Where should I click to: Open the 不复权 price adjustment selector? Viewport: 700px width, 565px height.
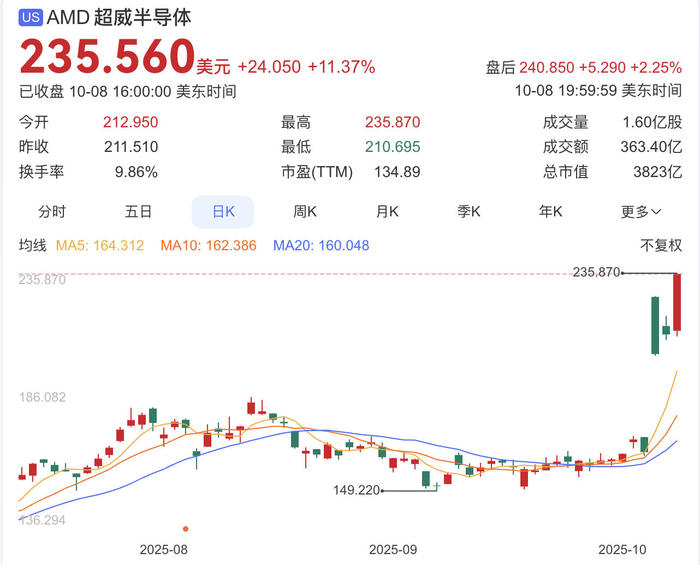click(x=661, y=246)
